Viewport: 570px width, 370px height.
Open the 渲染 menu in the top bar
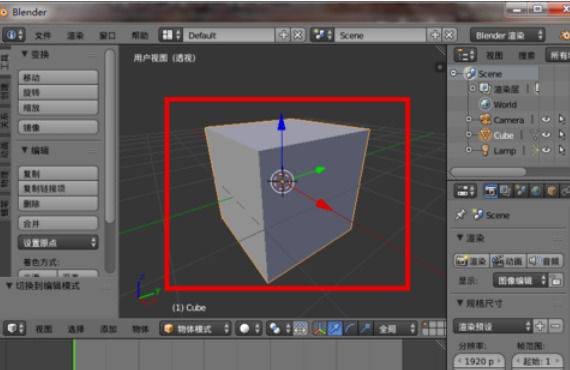pos(75,36)
